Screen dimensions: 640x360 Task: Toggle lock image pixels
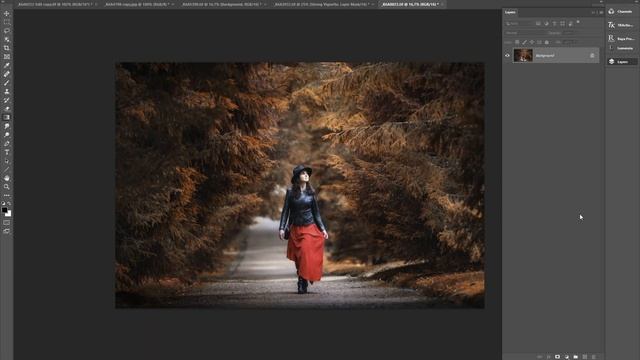[524, 42]
